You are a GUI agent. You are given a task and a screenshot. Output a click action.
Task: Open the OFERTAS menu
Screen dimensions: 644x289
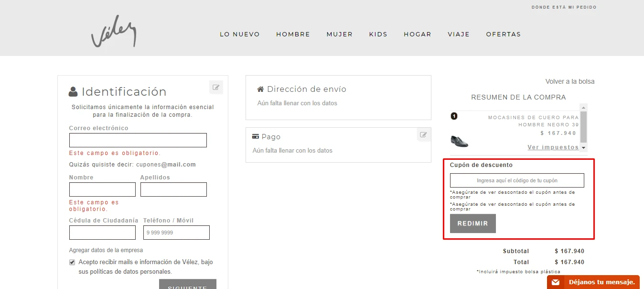pos(503,34)
